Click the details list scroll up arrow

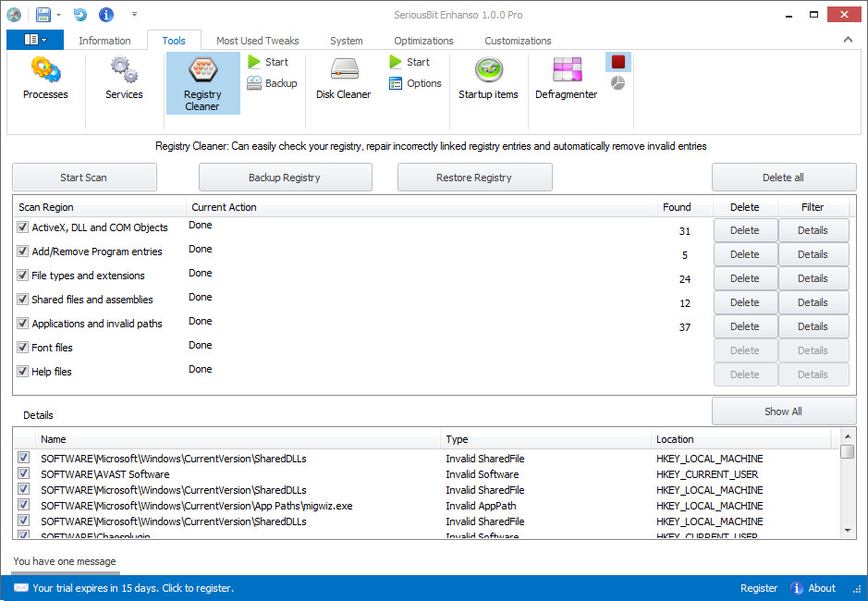coord(848,435)
